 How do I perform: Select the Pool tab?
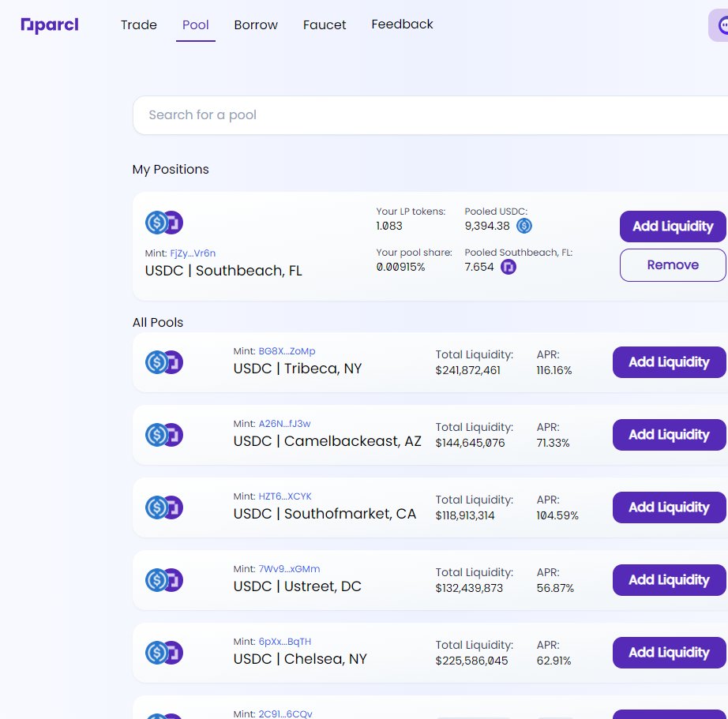[x=196, y=24]
